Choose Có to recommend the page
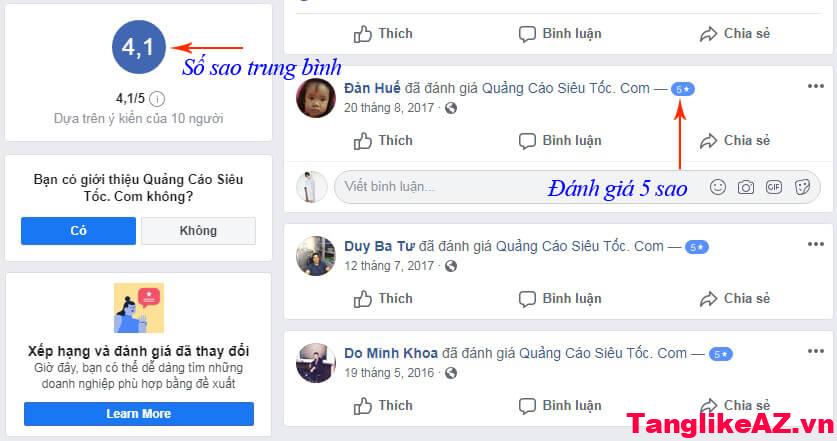This screenshot has width=837, height=441. (78, 231)
